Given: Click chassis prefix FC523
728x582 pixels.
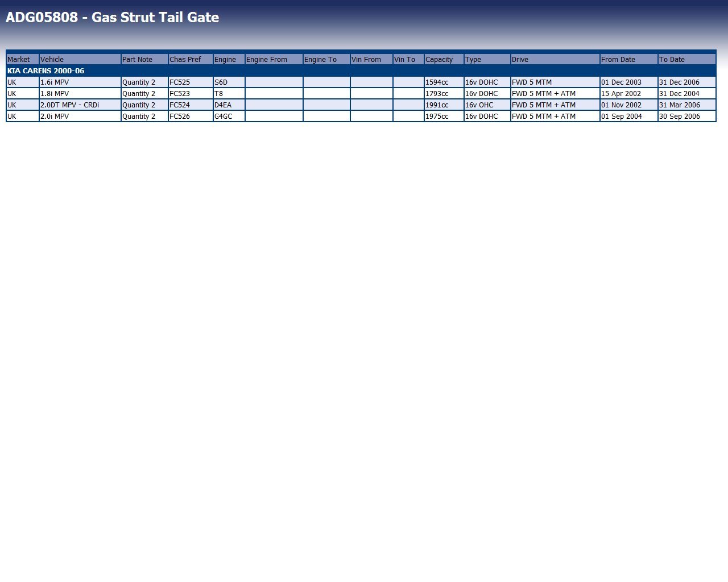Looking at the screenshot, I should point(191,93).
